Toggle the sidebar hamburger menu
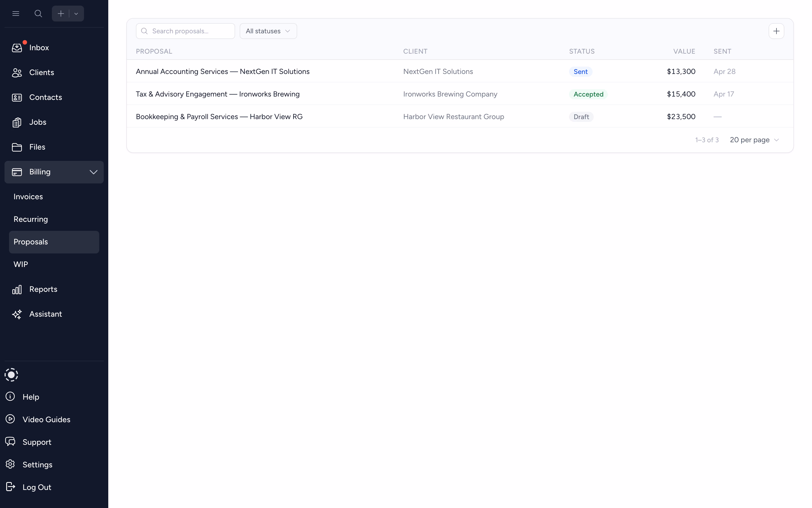This screenshot has height=508, width=812. [16, 14]
